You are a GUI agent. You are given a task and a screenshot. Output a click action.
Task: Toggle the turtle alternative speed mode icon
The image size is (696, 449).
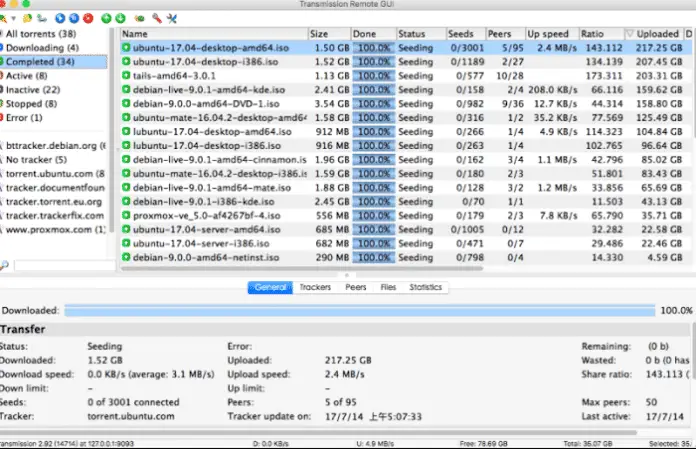139,19
